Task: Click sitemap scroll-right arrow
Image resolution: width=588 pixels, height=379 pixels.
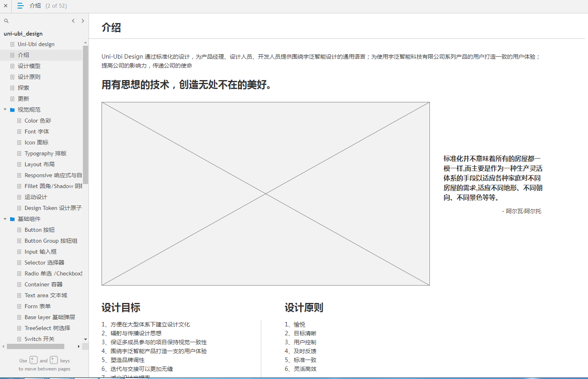Action: [79, 346]
